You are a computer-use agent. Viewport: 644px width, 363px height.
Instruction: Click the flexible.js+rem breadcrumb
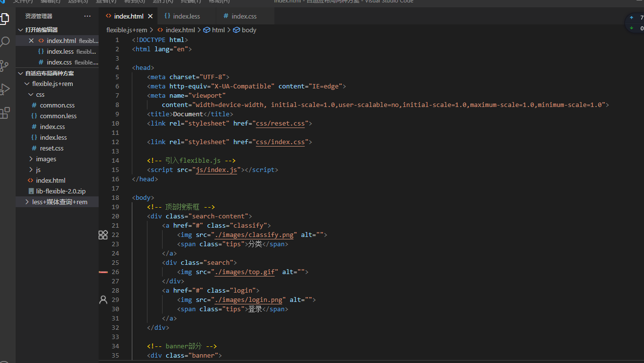point(127,30)
